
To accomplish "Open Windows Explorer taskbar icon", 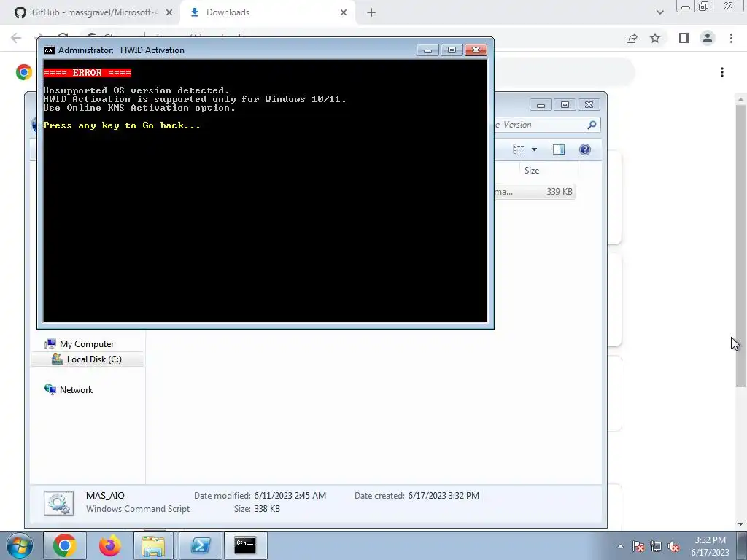I will point(153,545).
